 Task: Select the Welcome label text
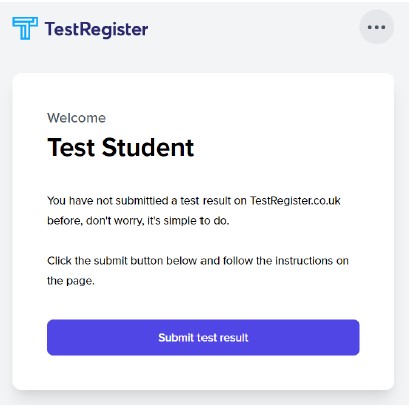click(76, 118)
